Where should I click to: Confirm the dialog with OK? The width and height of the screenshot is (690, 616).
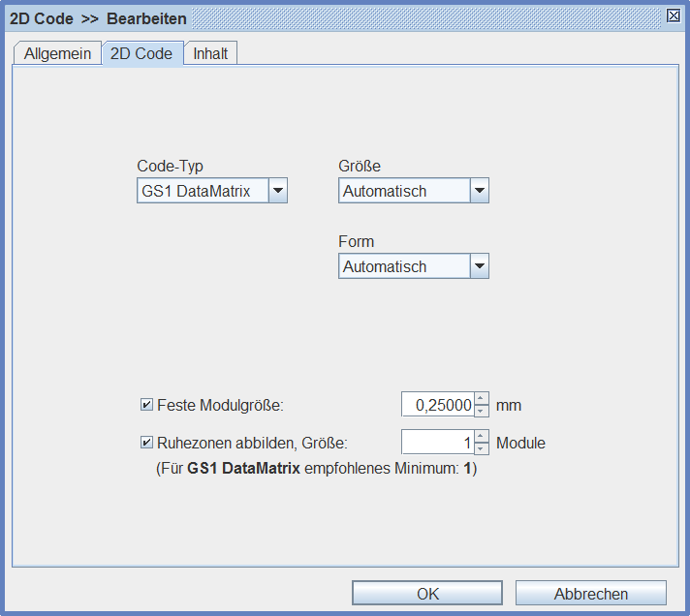[x=427, y=594]
